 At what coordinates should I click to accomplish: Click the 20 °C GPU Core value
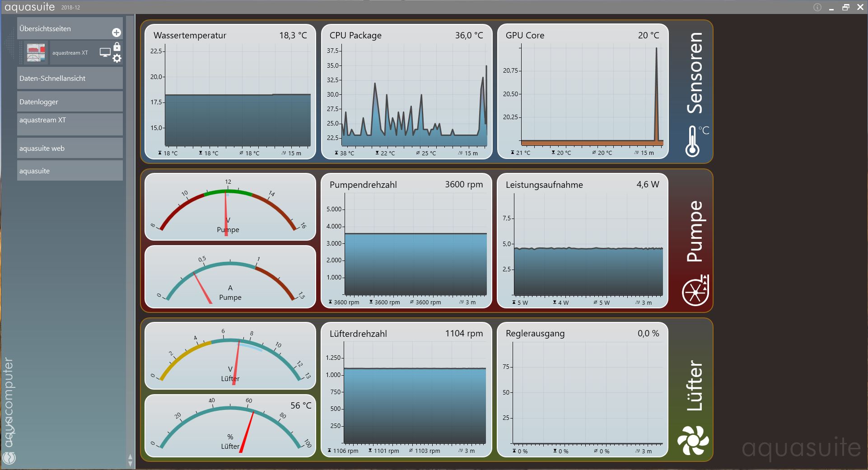point(649,35)
